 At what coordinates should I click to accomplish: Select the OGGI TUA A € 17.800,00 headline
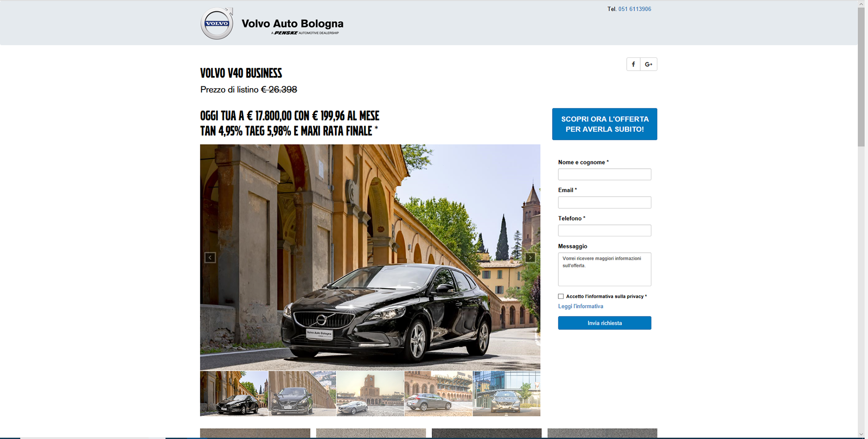pyautogui.click(x=290, y=116)
